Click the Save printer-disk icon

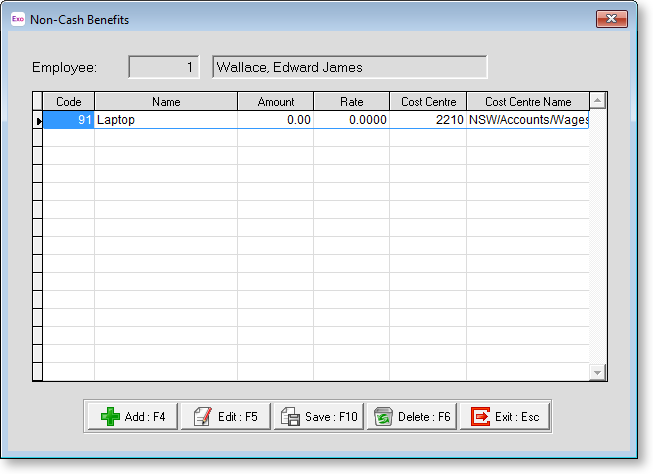(x=290, y=417)
